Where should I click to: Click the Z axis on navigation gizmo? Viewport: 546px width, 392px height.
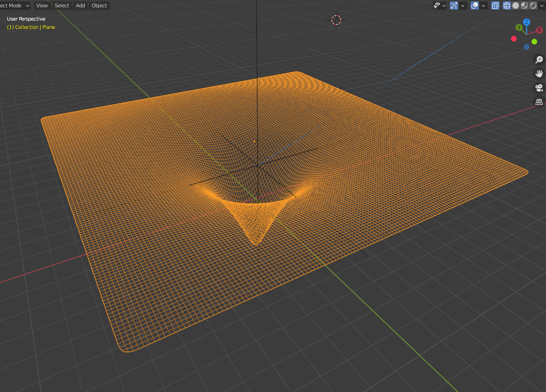[527, 22]
